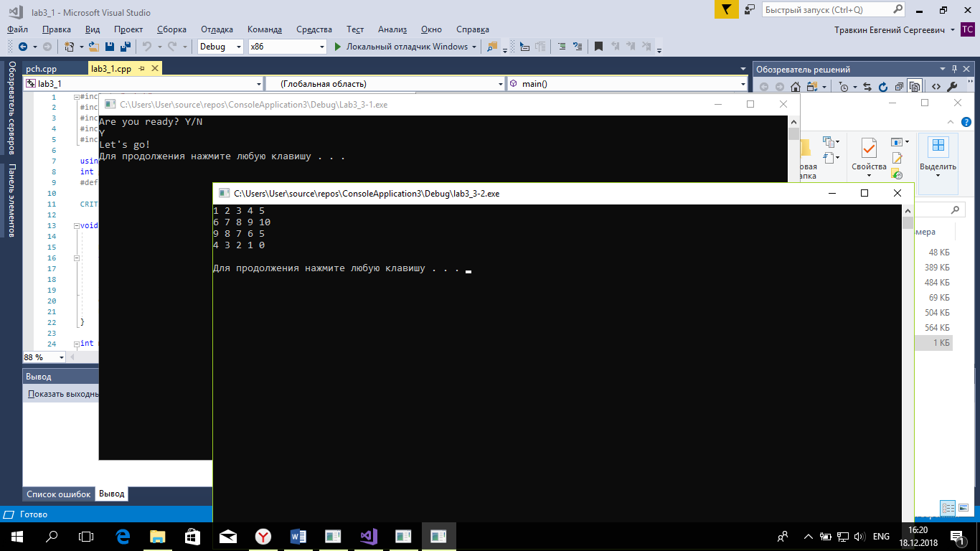Open the main() member dropdown

[628, 84]
